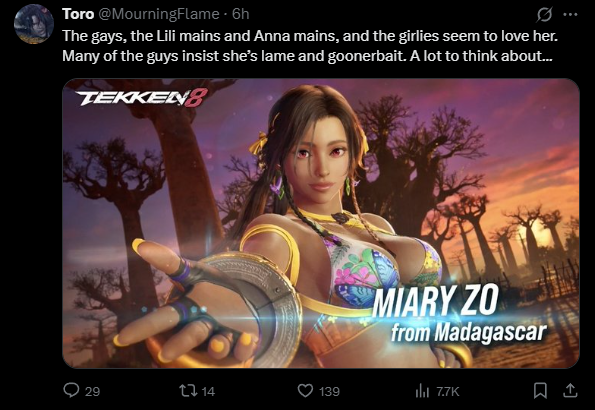Click the repost count 14
The image size is (595, 410).
(208, 391)
